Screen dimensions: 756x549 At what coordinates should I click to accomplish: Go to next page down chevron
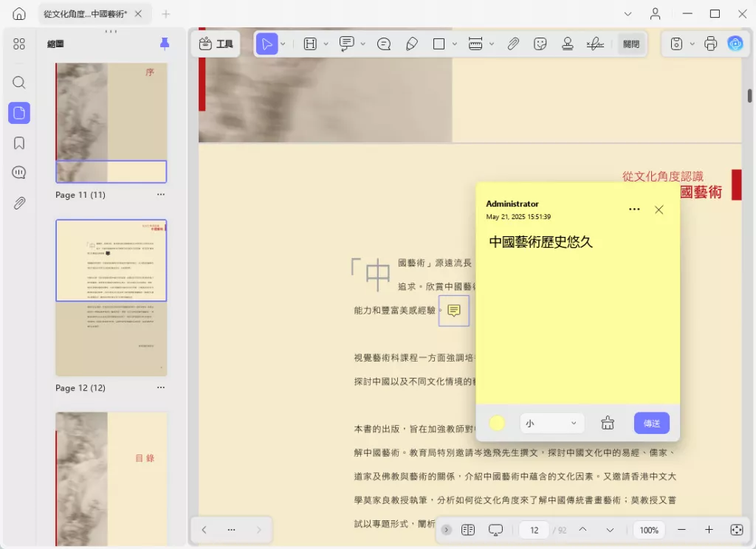610,530
